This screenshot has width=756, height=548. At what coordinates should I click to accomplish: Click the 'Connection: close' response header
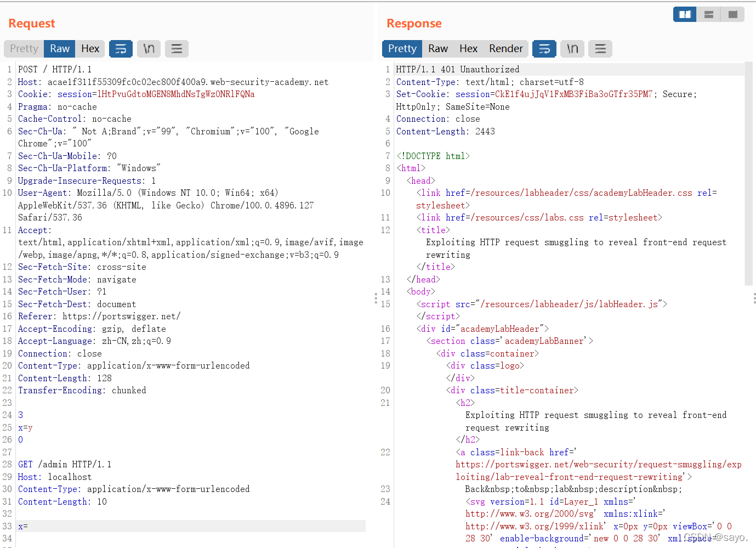(x=438, y=119)
